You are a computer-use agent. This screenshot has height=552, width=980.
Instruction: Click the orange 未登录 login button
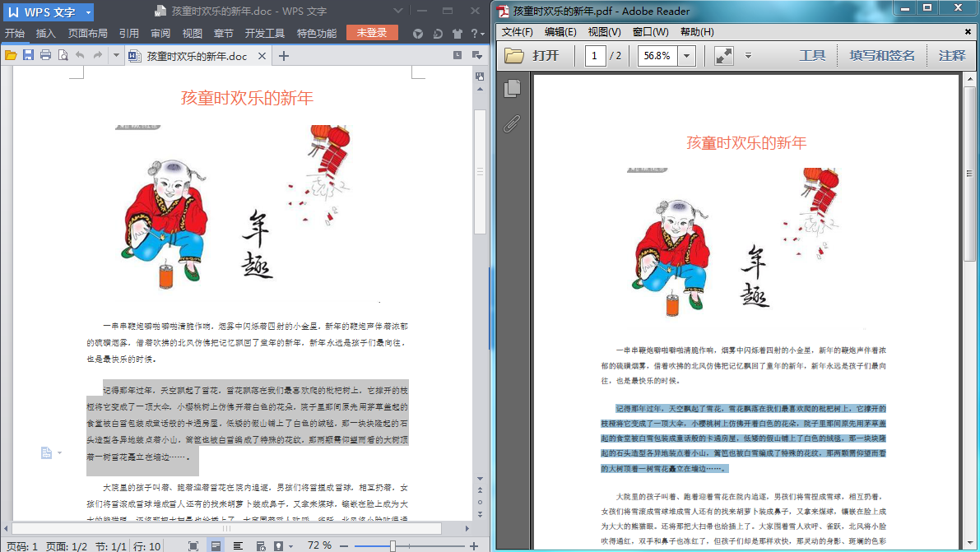click(372, 33)
